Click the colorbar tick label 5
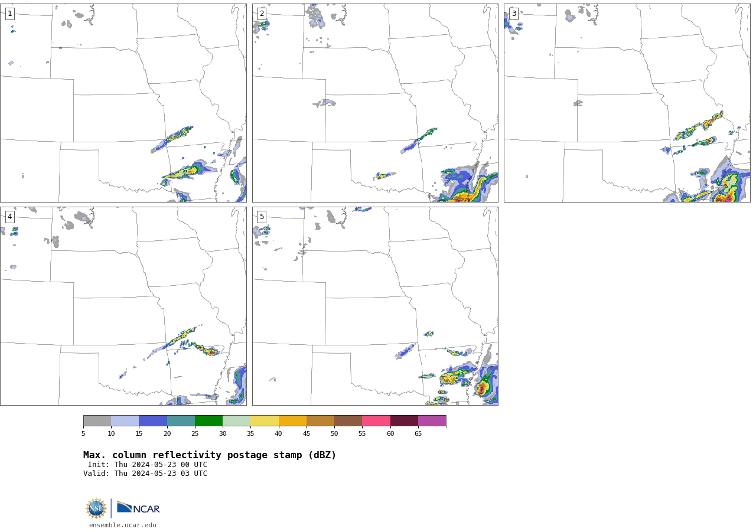 [x=83, y=434]
